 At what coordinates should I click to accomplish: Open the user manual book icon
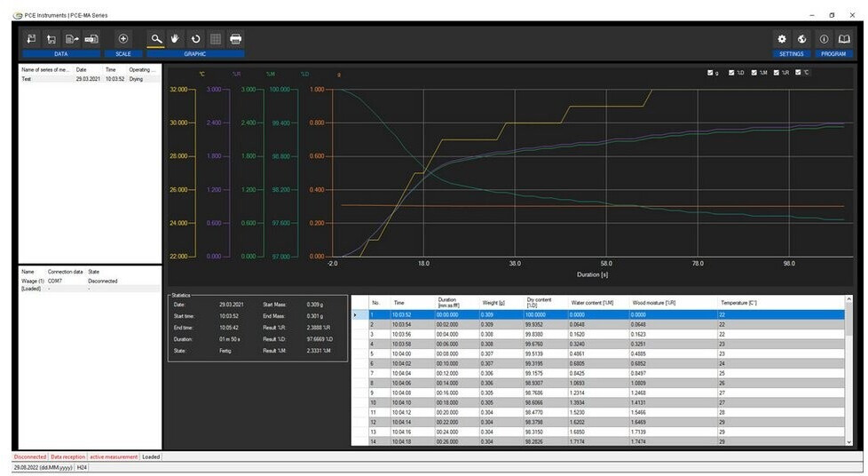coord(843,39)
